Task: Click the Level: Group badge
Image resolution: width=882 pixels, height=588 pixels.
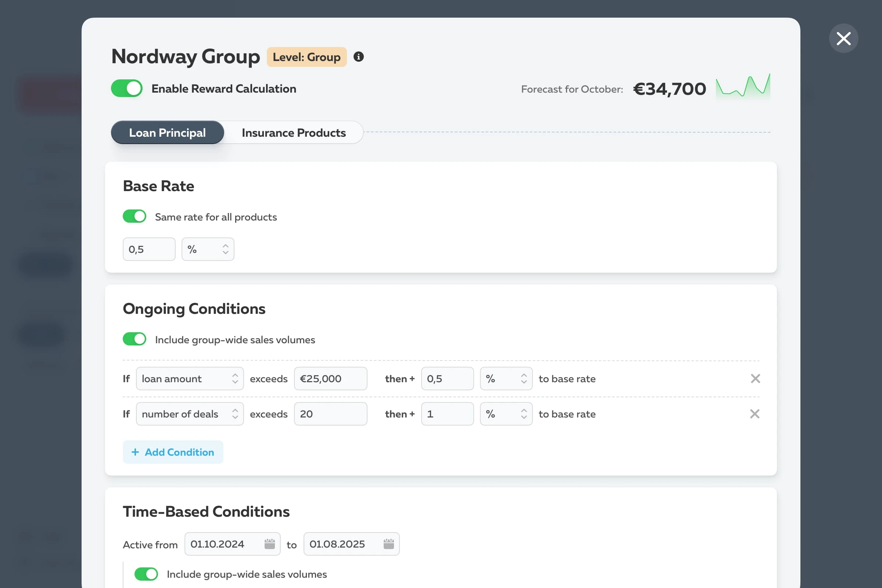Action: (x=306, y=57)
